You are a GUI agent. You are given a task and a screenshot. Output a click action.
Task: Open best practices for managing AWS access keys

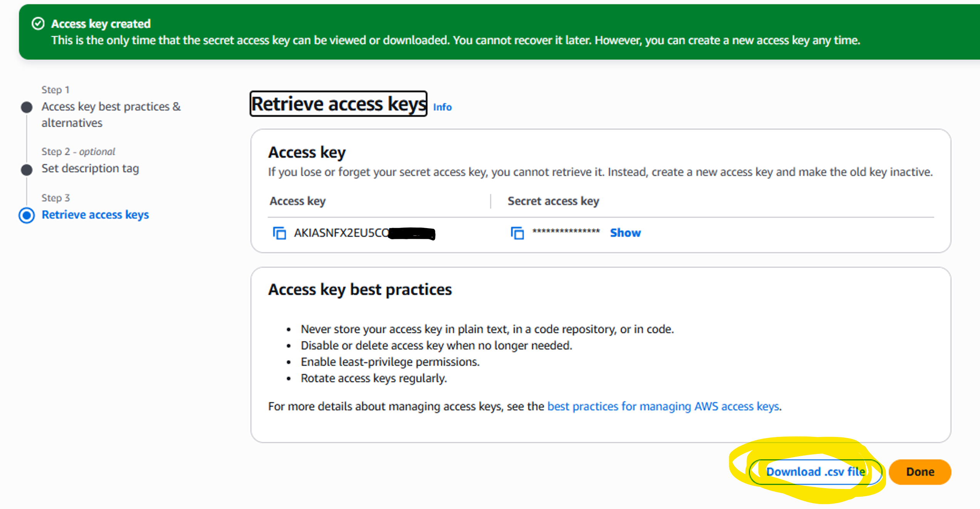pyautogui.click(x=663, y=406)
